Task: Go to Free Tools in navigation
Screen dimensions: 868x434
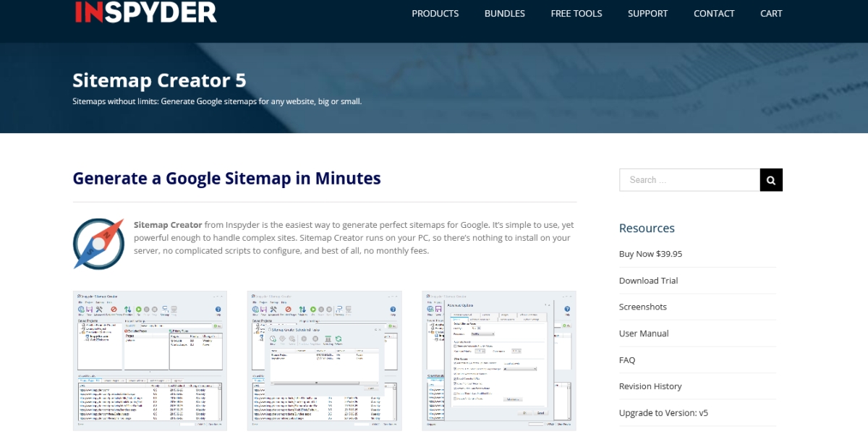Action: coord(576,13)
